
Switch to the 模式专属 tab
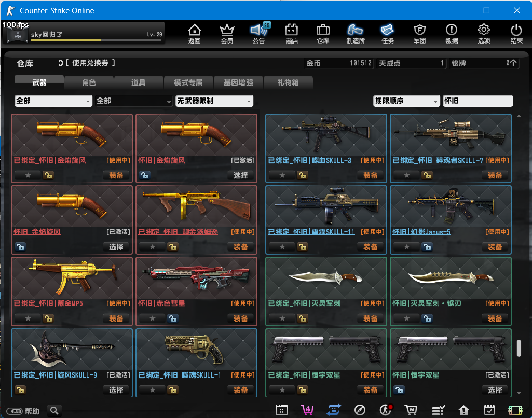pos(188,82)
